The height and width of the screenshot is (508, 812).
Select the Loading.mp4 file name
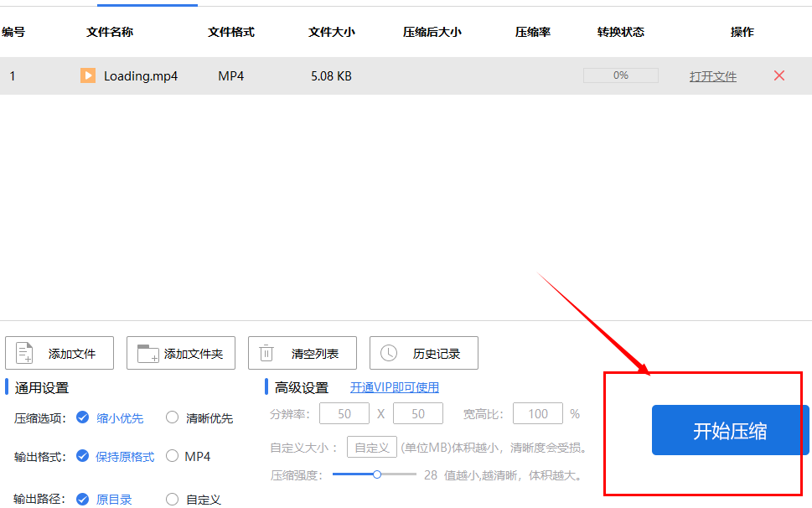coord(140,76)
